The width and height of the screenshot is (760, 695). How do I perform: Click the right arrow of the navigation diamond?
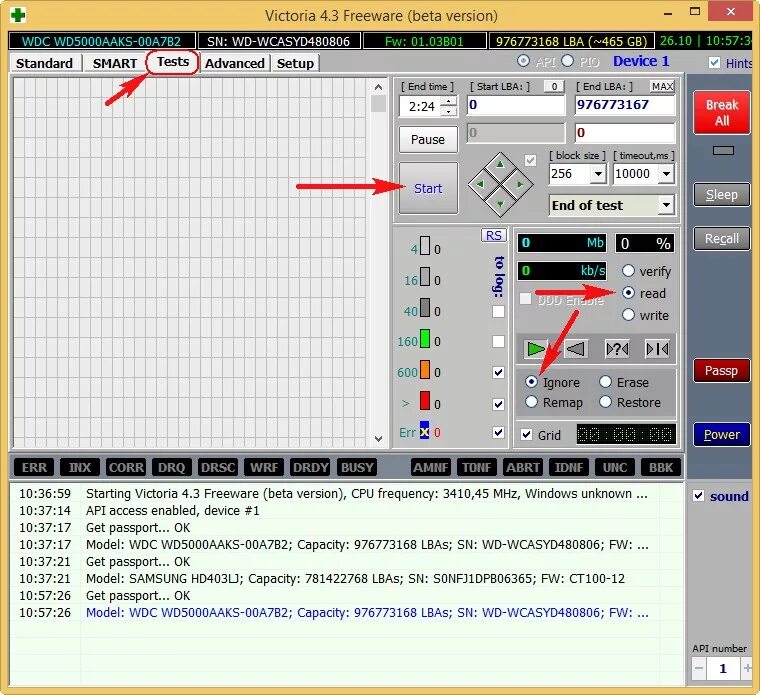coord(520,184)
